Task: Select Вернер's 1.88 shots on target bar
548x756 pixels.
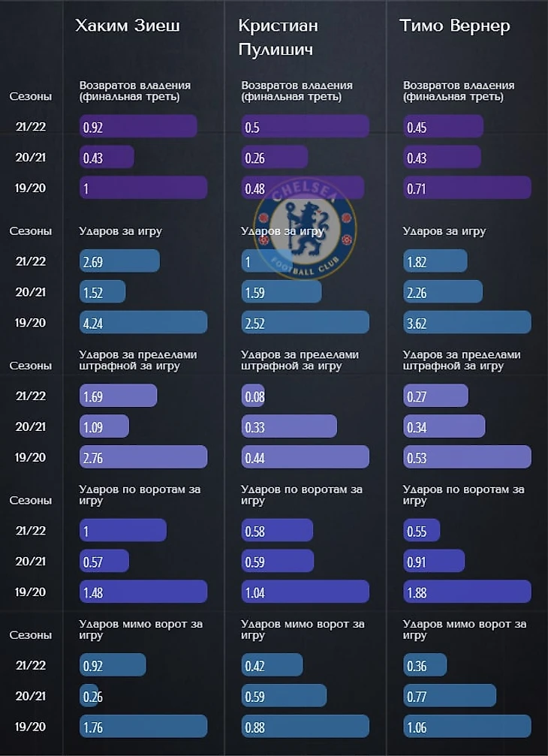Action: (467, 592)
